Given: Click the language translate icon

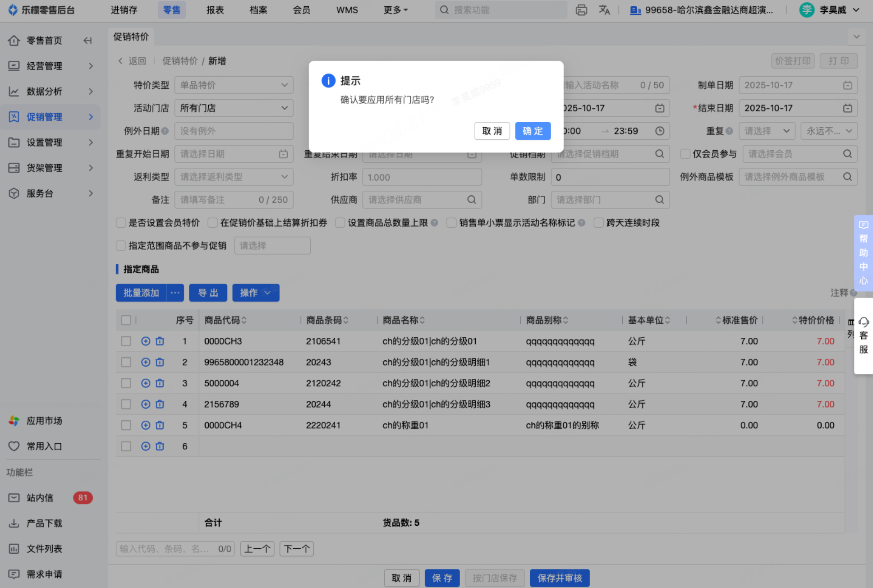Looking at the screenshot, I should (604, 10).
